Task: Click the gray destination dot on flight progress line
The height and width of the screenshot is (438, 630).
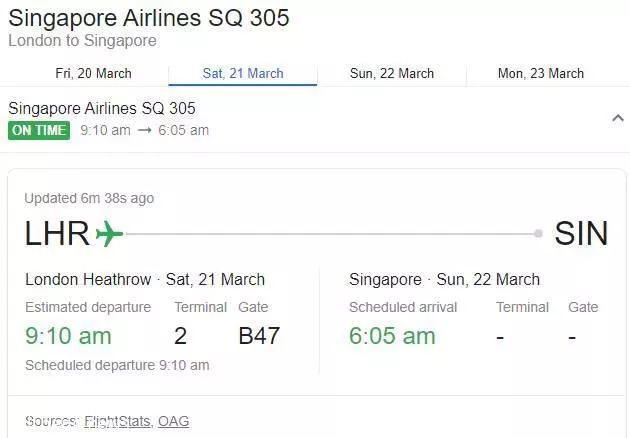Action: tap(538, 233)
